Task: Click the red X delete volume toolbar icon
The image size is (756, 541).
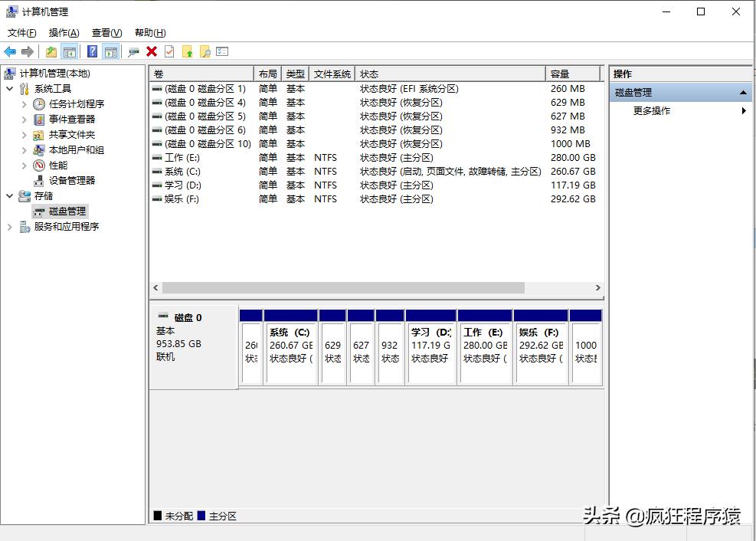Action: pos(151,51)
